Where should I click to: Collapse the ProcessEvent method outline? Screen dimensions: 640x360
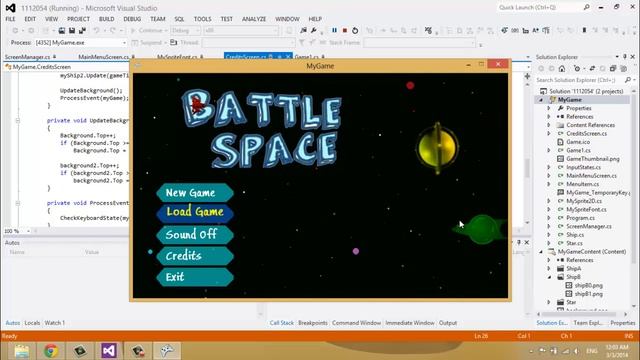click(18, 203)
